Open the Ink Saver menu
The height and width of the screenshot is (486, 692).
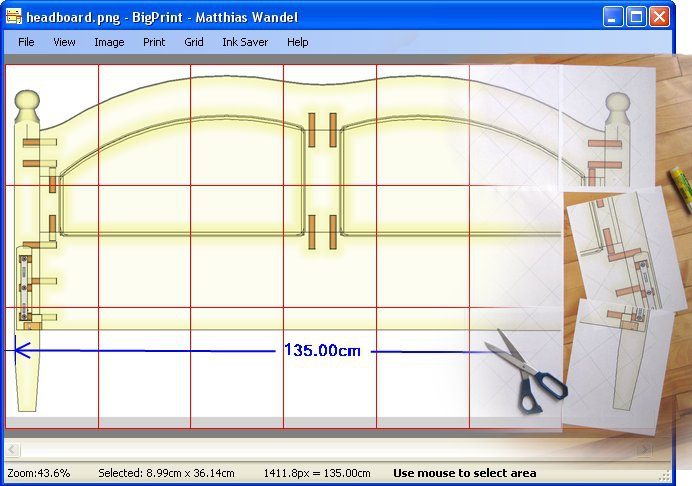point(244,42)
